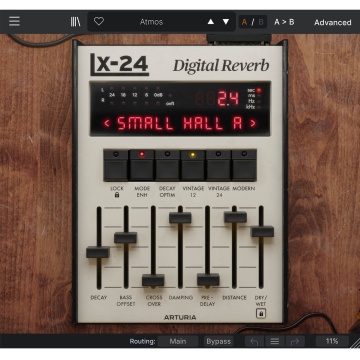Toggle the MODE ENH switch
This screenshot has height=360, width=360.
click(x=142, y=165)
